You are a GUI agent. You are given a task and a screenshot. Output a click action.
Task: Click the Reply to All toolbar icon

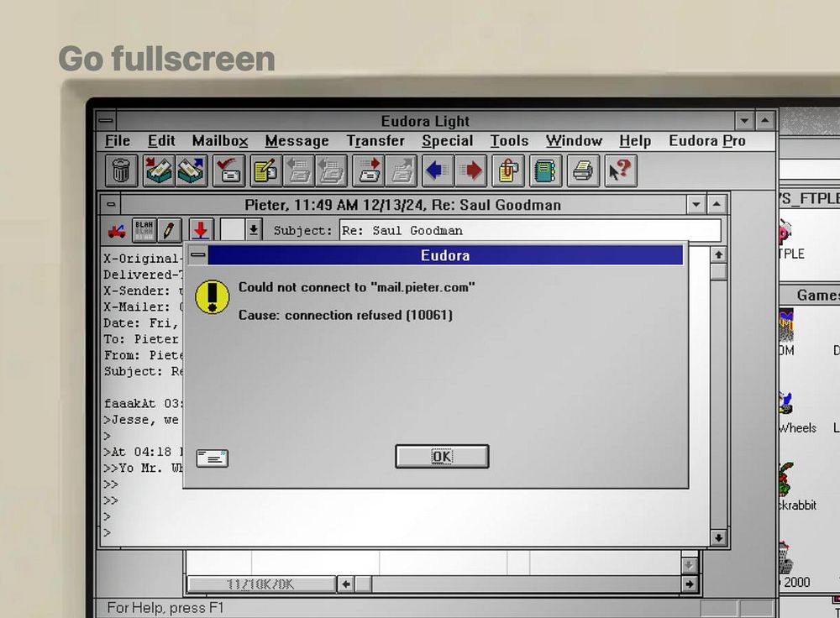[330, 170]
